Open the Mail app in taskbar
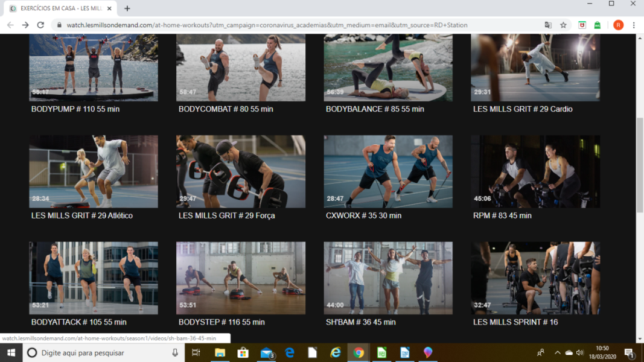The image size is (644, 362). [267, 352]
